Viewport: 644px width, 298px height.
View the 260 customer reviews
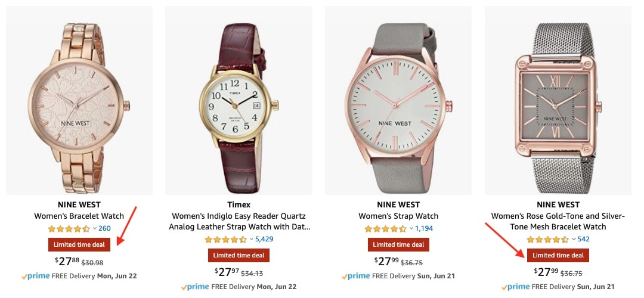coord(104,229)
